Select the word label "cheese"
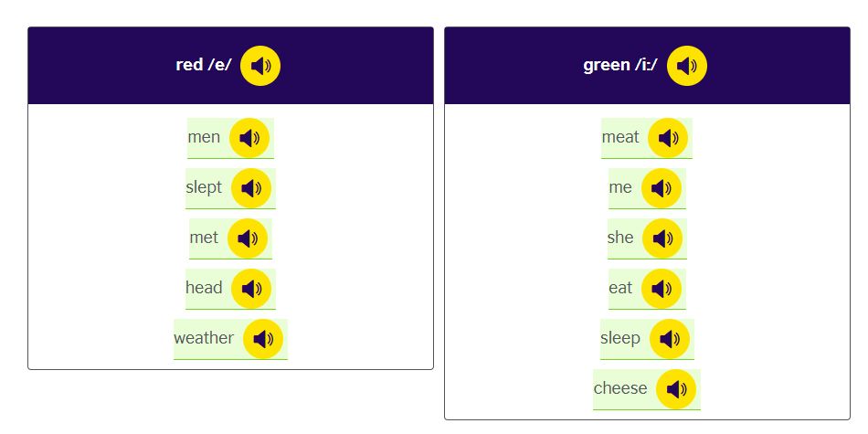Screen dimensions: 868x434 (x=620, y=388)
